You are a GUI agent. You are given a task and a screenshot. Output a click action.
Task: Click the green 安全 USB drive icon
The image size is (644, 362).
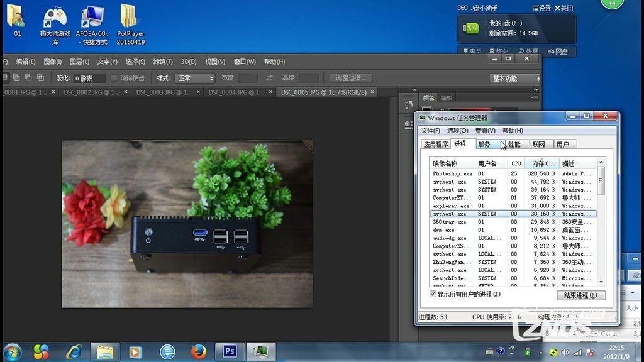[x=470, y=28]
